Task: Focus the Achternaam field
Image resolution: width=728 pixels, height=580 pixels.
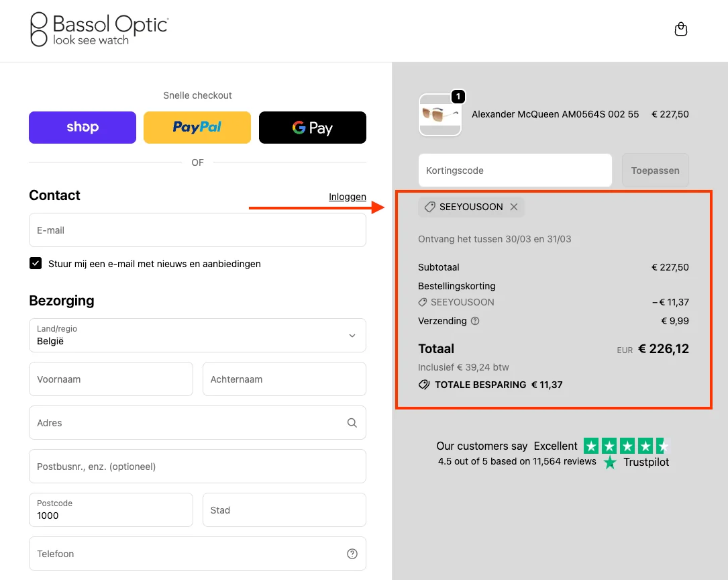Action: click(x=284, y=379)
